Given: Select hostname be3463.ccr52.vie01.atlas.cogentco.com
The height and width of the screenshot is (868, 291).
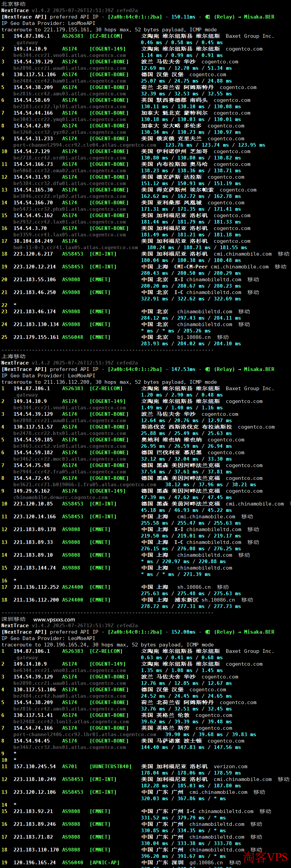Looking at the screenshot, I should 69,446.
